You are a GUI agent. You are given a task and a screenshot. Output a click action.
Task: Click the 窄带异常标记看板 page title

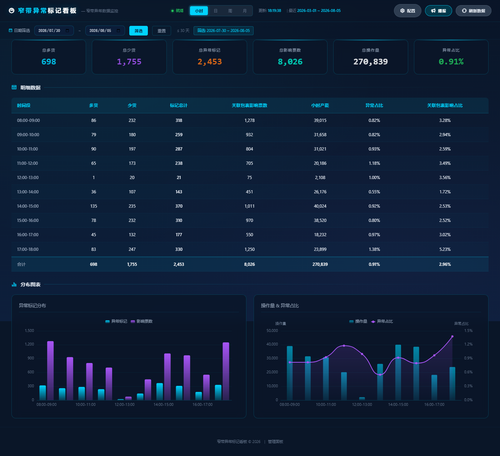pos(47,11)
